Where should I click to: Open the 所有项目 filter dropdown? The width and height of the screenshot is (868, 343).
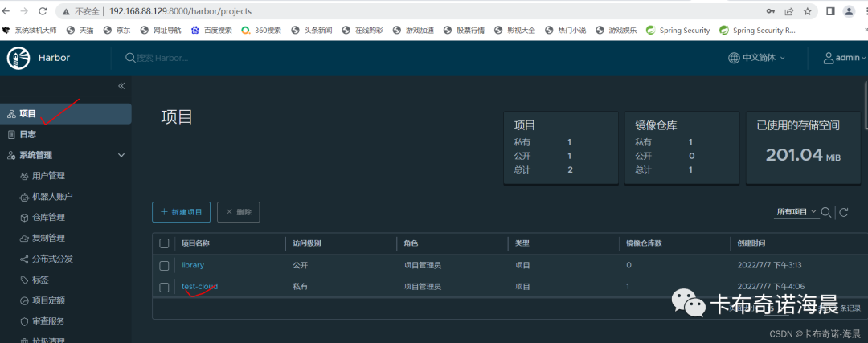[796, 212]
